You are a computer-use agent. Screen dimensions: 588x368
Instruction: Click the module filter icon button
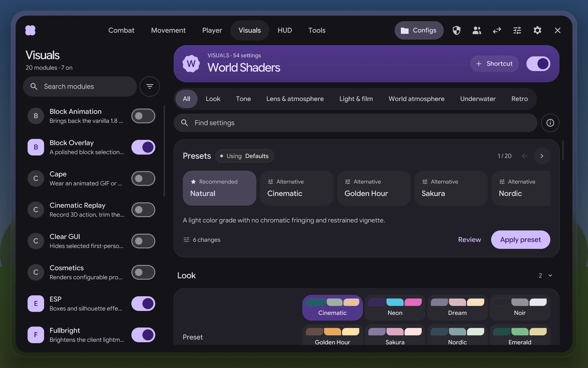[x=150, y=86]
